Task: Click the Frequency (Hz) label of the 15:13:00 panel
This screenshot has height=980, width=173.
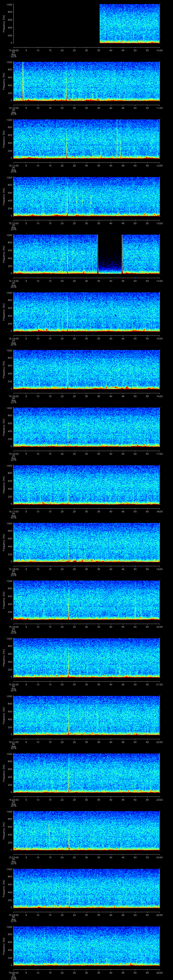Action: coord(4,254)
